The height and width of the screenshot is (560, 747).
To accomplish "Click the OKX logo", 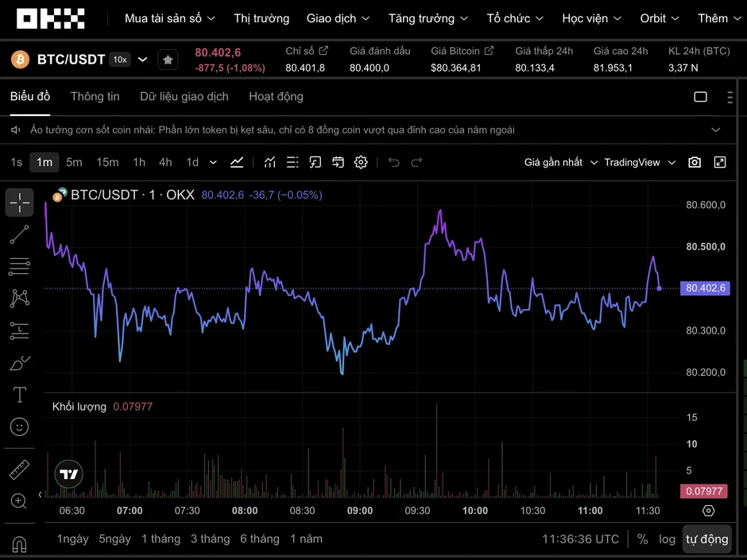I will [51, 18].
